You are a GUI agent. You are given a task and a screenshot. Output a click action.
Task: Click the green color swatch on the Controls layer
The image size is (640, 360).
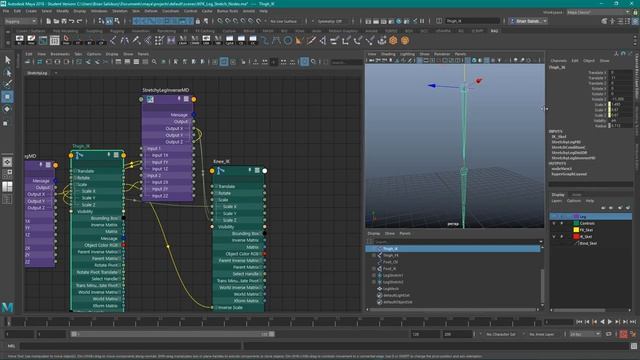tap(576, 223)
